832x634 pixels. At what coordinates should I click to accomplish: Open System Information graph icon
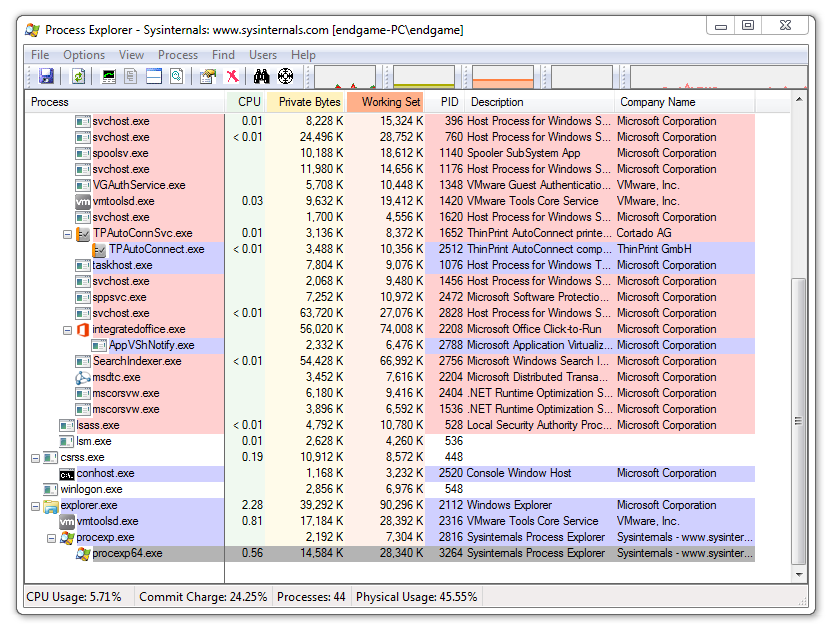point(109,76)
